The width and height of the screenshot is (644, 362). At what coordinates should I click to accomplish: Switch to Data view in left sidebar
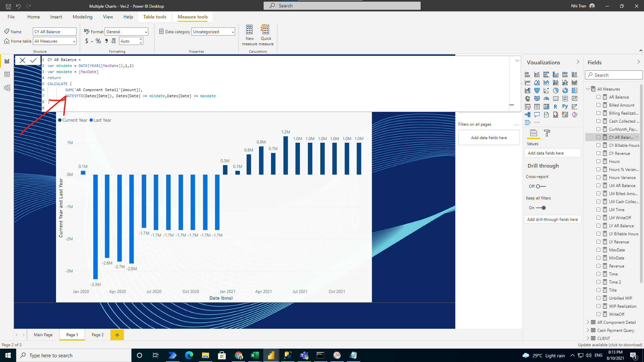[x=7, y=74]
